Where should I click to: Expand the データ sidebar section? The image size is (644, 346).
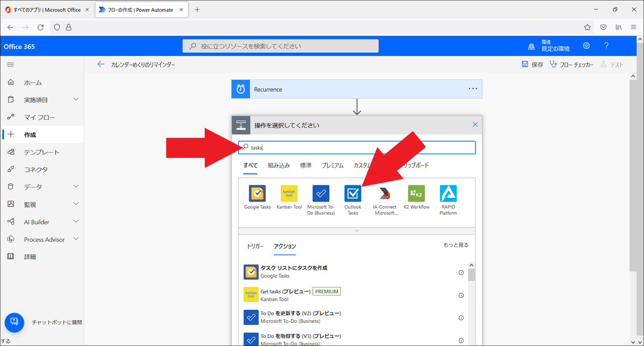(76, 186)
